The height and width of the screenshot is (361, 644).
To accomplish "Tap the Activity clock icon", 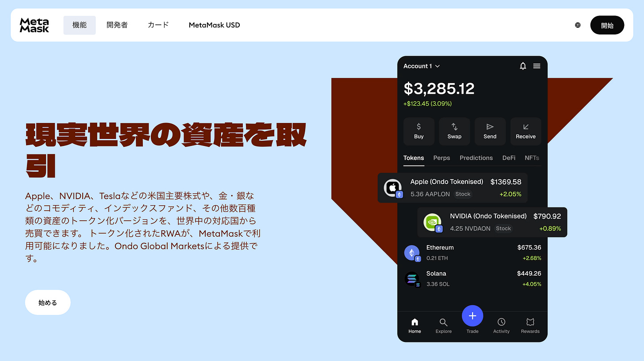I will [x=501, y=322].
